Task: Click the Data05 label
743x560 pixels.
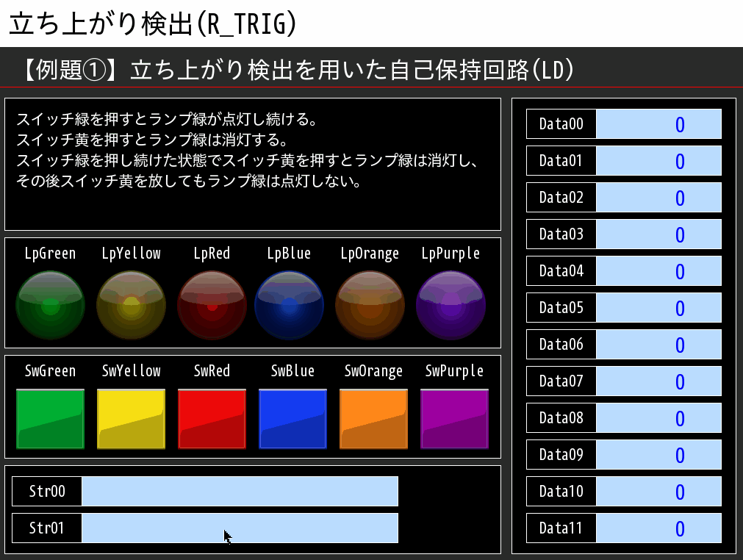Action: coord(561,307)
